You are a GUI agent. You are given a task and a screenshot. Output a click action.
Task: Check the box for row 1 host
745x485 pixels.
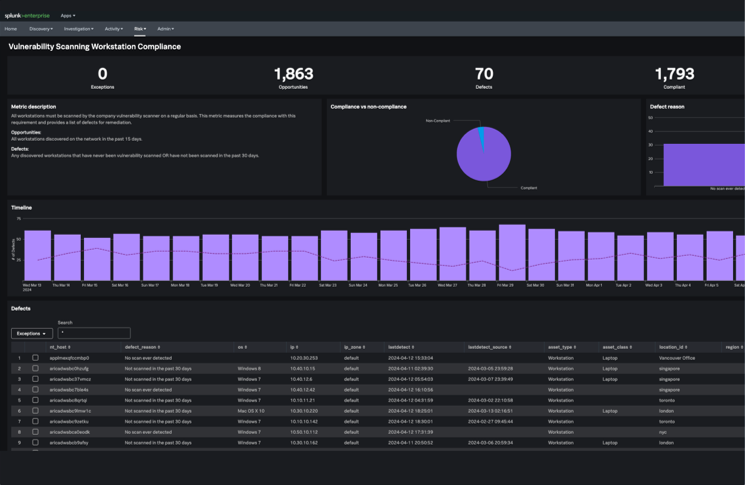point(36,357)
